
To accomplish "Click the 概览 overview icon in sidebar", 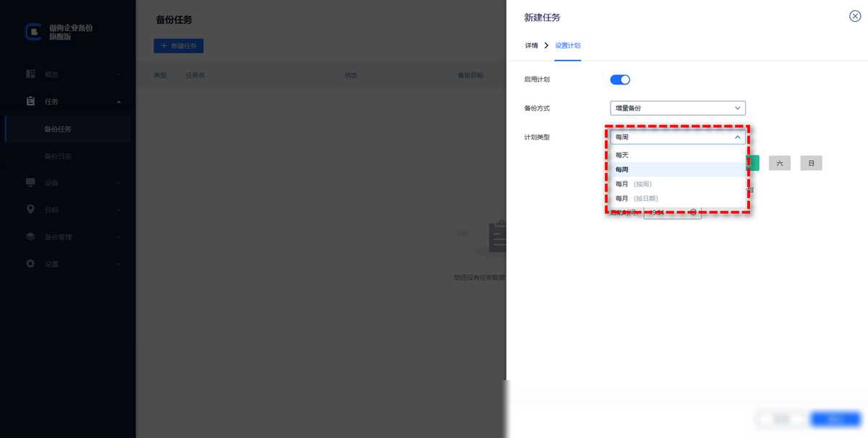I will [x=30, y=74].
